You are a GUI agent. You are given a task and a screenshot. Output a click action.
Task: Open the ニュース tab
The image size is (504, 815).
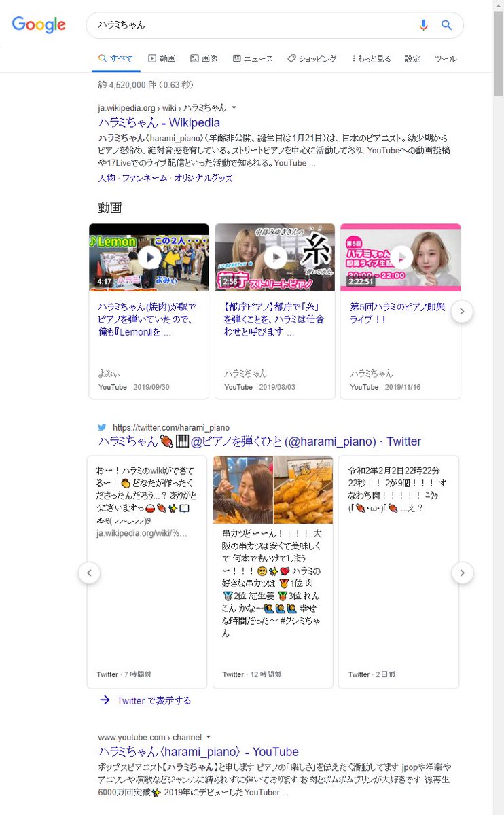click(253, 59)
